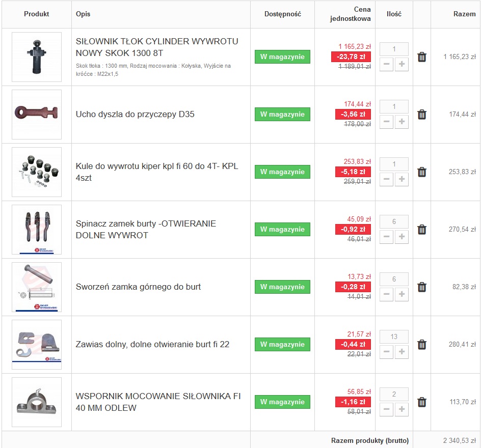
Task: Decrease the Spinacz zamek burty quantity
Action: click(x=387, y=237)
